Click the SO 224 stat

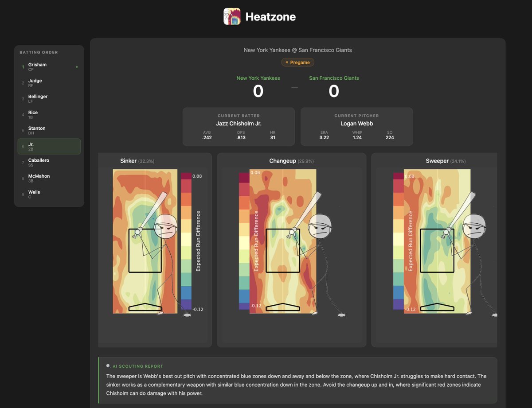coord(390,135)
